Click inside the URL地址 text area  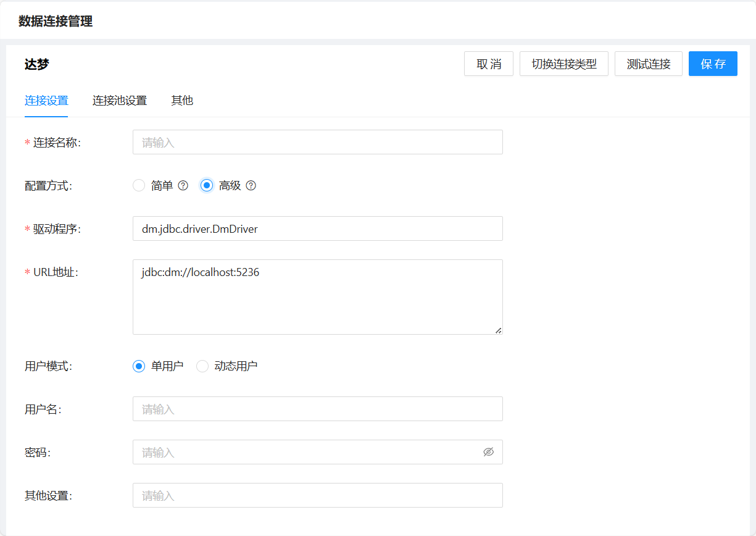[x=317, y=297]
